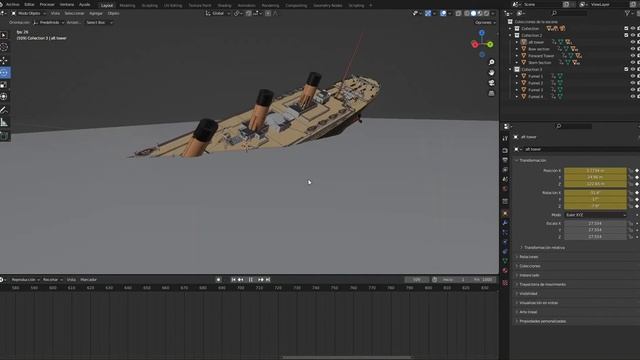The image size is (640, 360).
Task: Toggle the exclude checkbox for Collection 2
Action: pyautogui.click(x=626, y=36)
